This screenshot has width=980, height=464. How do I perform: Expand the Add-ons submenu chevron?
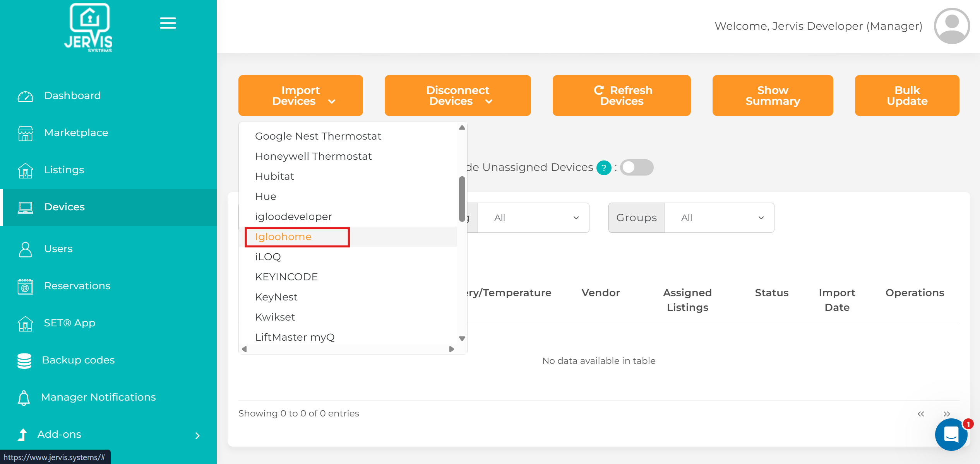pyautogui.click(x=197, y=435)
